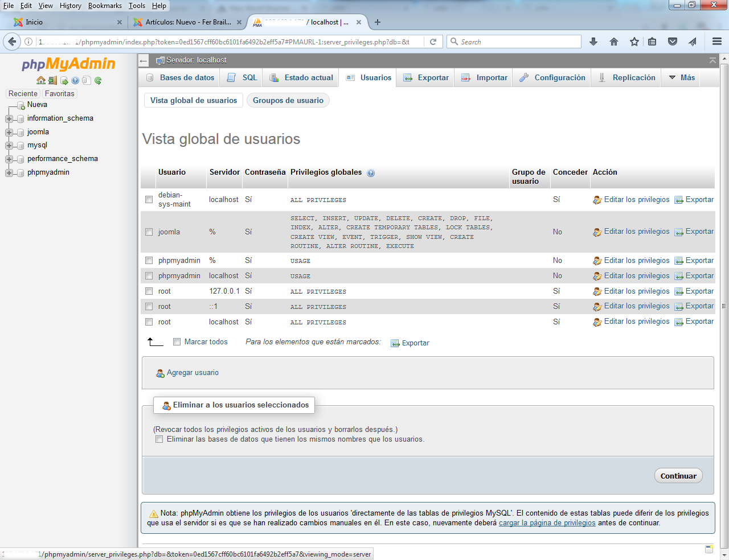The image size is (729, 560).
Task: Click the phpMyAdmin home icon in sidebar
Action: coord(41,80)
